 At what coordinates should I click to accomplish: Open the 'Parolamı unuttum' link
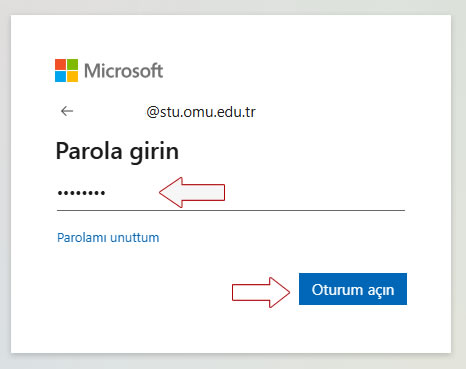point(108,238)
